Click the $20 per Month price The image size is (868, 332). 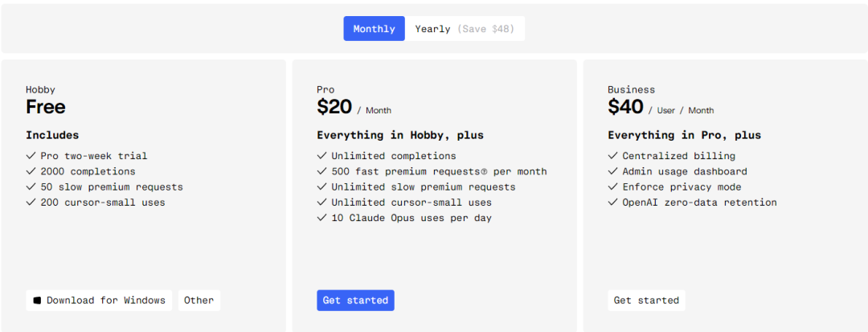pos(354,107)
